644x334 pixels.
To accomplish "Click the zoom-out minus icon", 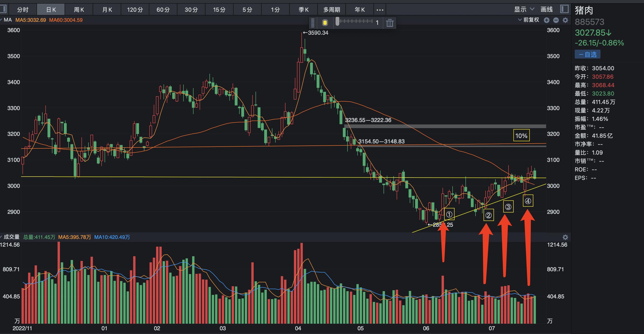I will point(556,20).
